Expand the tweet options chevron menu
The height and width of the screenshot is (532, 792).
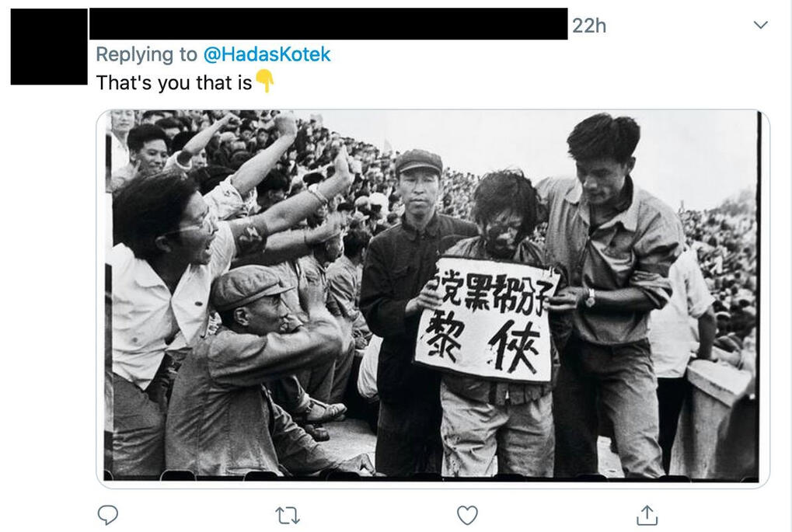click(x=760, y=25)
